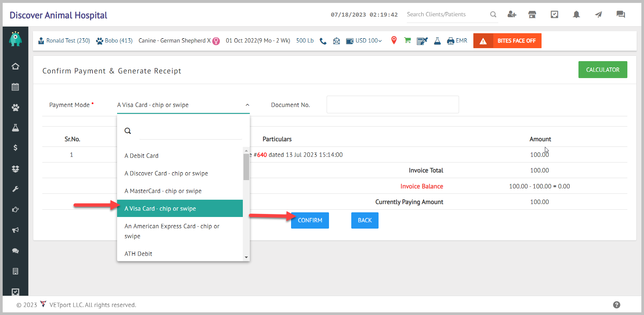Image resolution: width=644 pixels, height=315 pixels.
Task: Click the red map pin icon
Action: (394, 40)
